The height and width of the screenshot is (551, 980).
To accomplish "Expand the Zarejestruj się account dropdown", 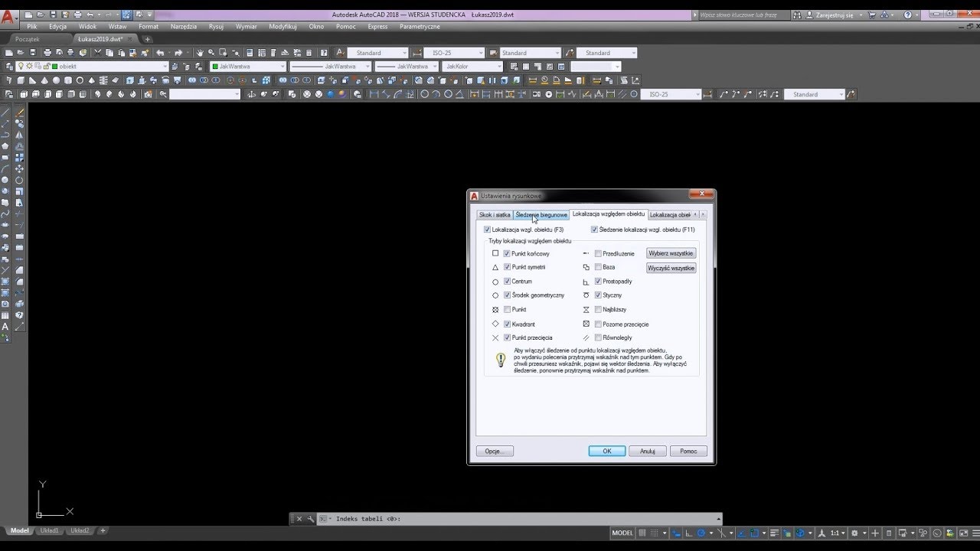I will [861, 15].
